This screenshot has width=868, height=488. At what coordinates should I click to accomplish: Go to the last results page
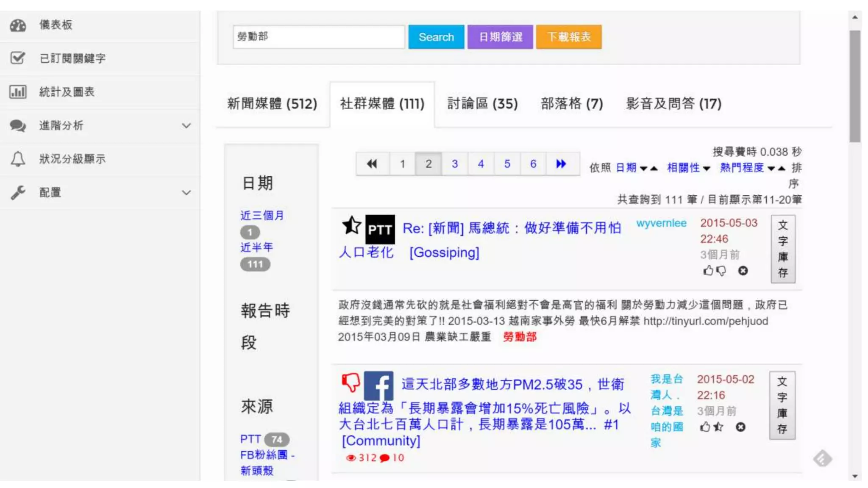(x=561, y=164)
